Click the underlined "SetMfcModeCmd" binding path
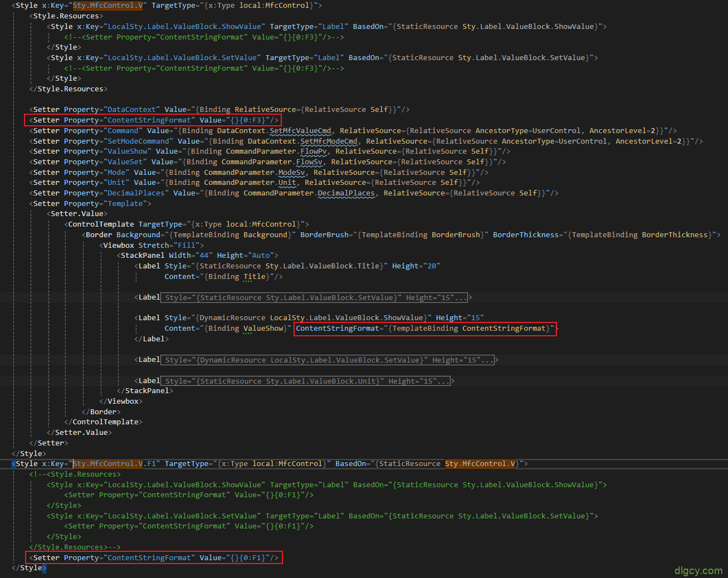 coord(329,141)
